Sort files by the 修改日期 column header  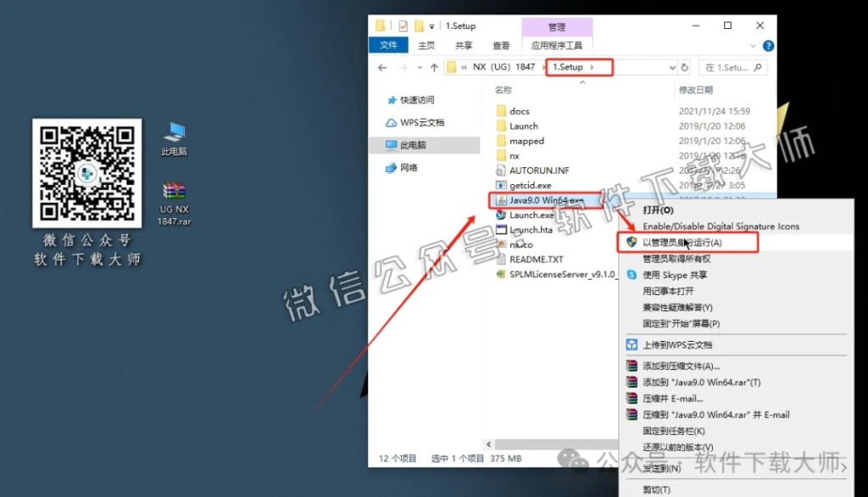[x=695, y=90]
